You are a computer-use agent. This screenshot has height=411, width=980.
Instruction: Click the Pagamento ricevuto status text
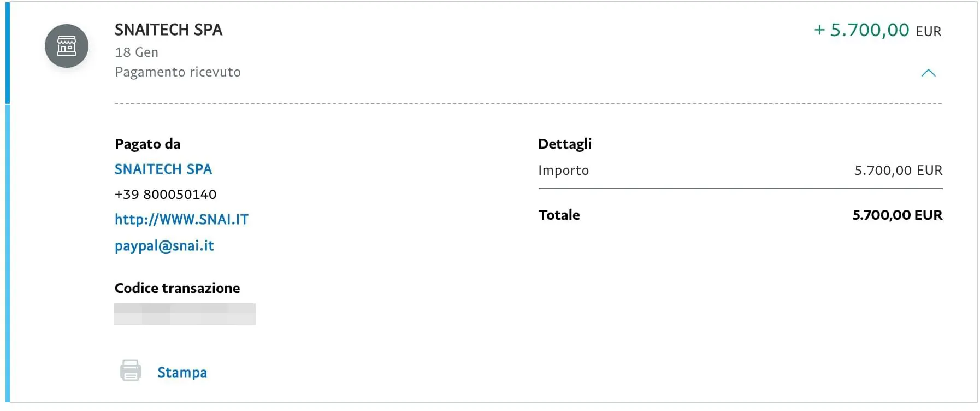coord(178,72)
